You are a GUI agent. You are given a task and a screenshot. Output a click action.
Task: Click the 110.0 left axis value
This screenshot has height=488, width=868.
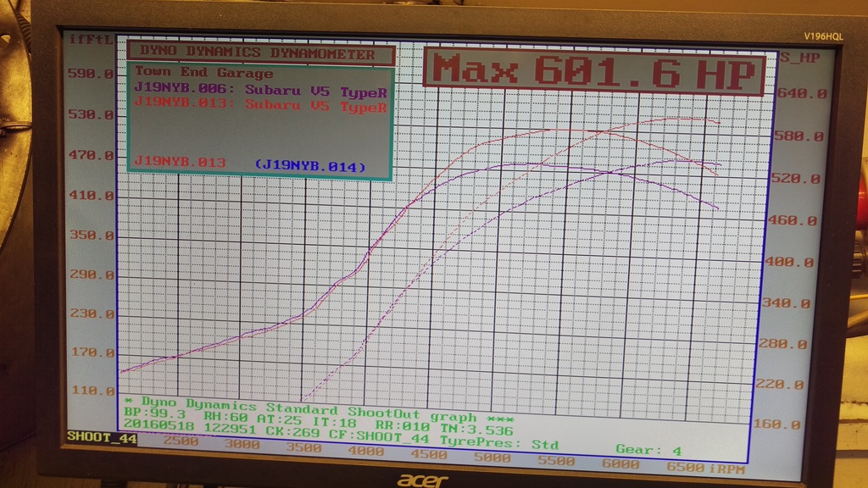pos(93,391)
